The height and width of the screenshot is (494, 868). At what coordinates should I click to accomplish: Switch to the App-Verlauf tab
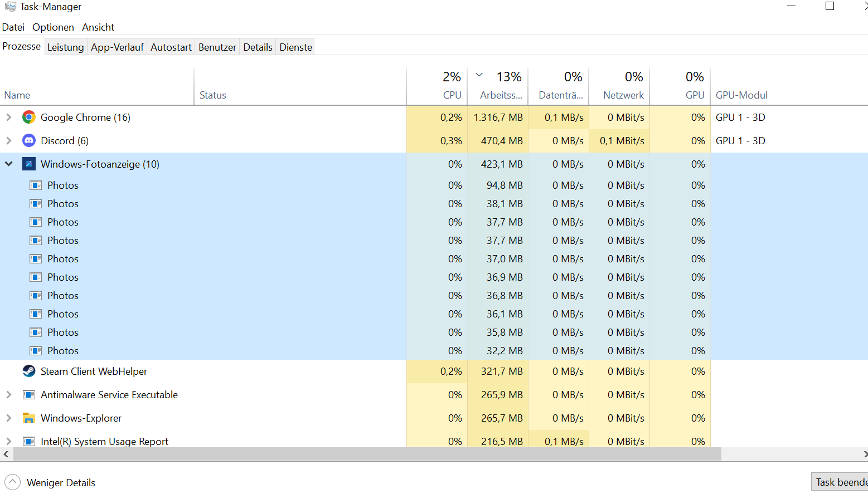coord(117,47)
